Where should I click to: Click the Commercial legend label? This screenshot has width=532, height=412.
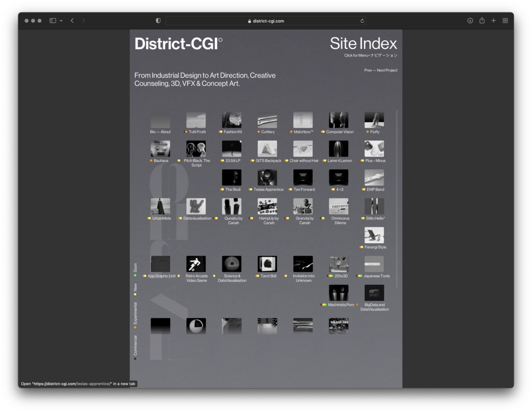pyautogui.click(x=135, y=345)
